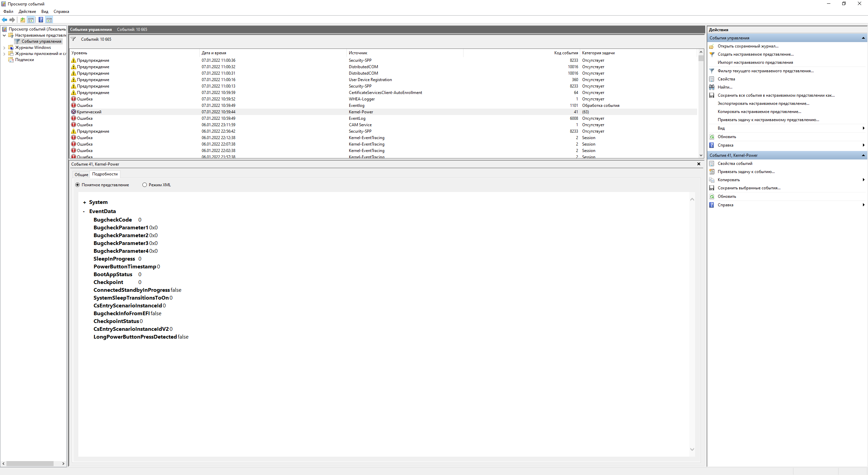Expand the Журналы Windows tree node
Screen dimensions: 868x475
(4, 48)
